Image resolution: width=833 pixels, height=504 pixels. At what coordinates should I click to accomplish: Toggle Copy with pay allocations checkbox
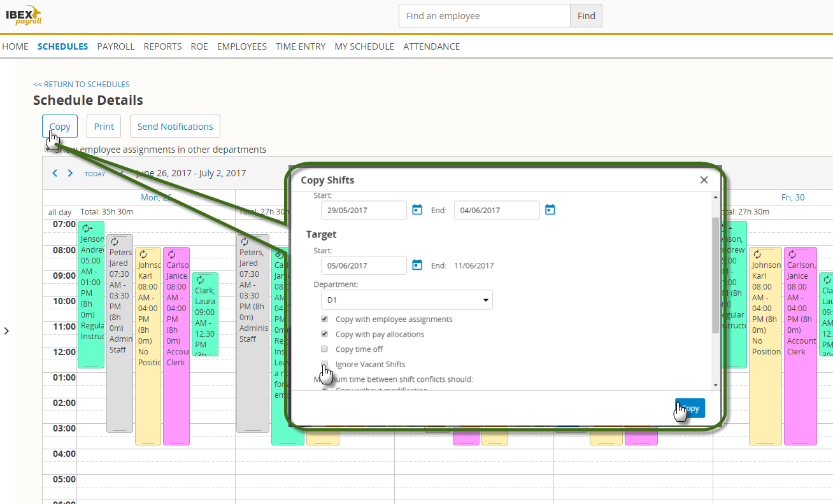[324, 334]
